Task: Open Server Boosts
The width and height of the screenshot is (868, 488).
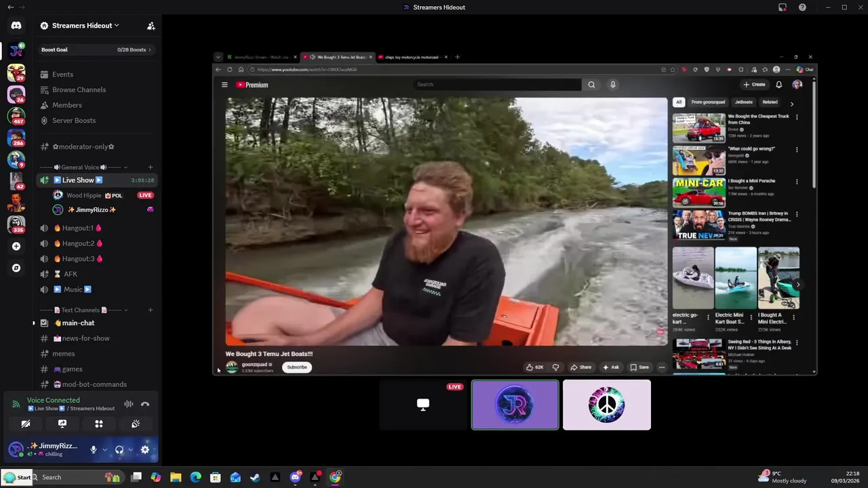Action: [97, 121]
